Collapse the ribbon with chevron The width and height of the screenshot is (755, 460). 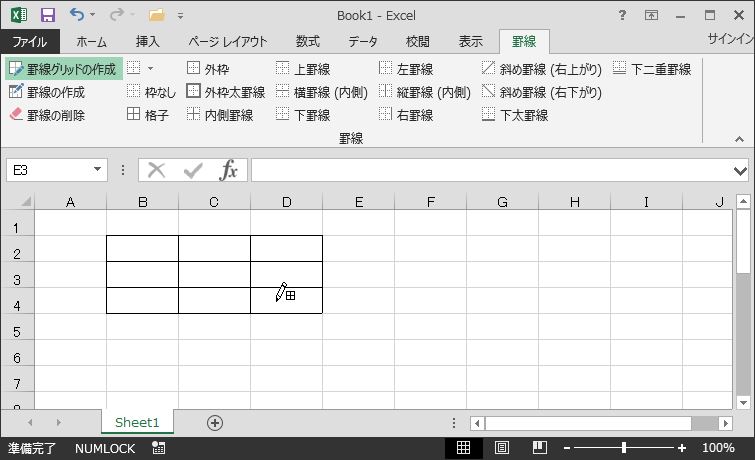coord(739,139)
